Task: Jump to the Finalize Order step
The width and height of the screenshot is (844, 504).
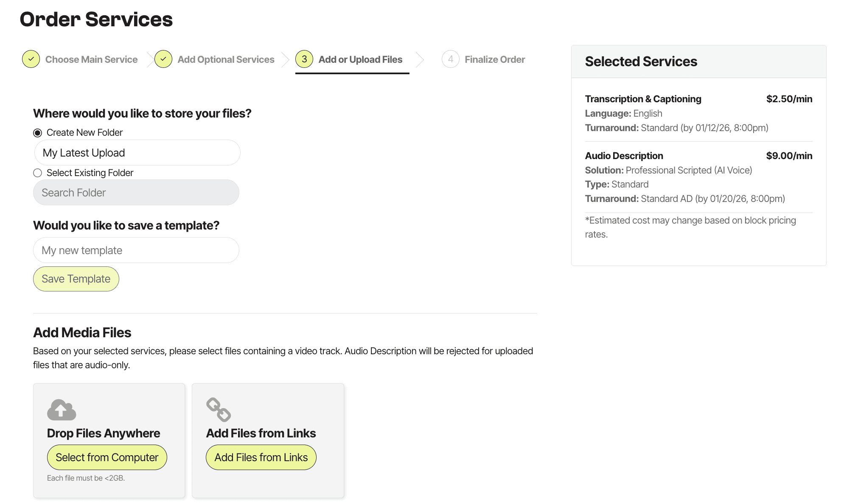Action: tap(494, 60)
